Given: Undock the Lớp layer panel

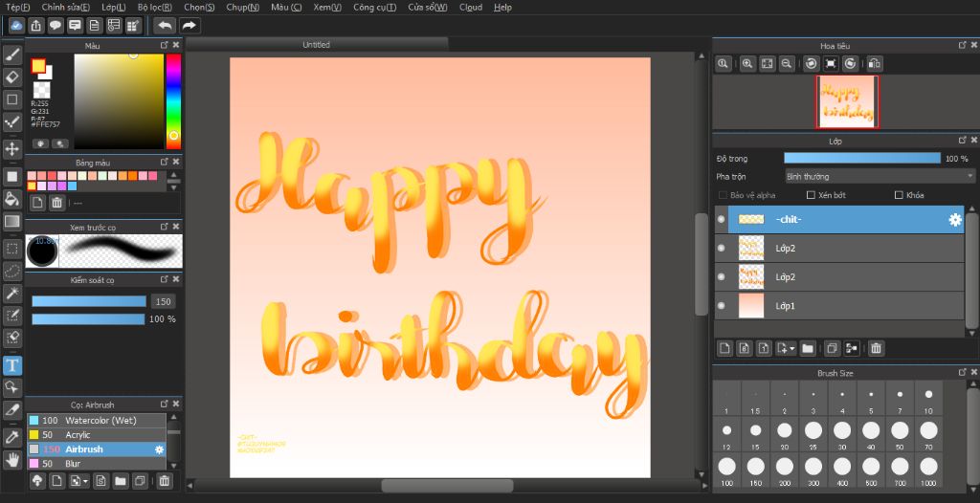Looking at the screenshot, I should pyautogui.click(x=963, y=141).
